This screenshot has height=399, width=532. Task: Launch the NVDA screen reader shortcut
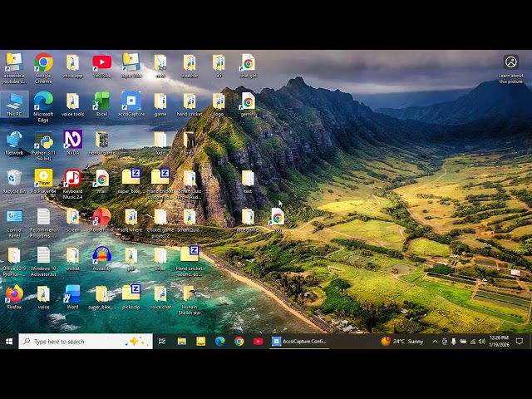click(x=72, y=142)
